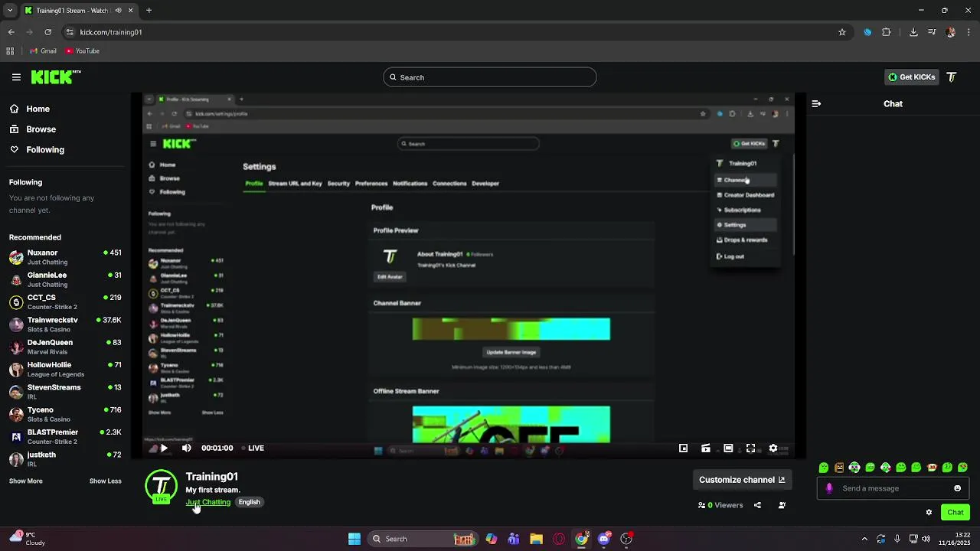This screenshot has width=980, height=551.
Task: Share the Training01 channel
Action: point(757,505)
